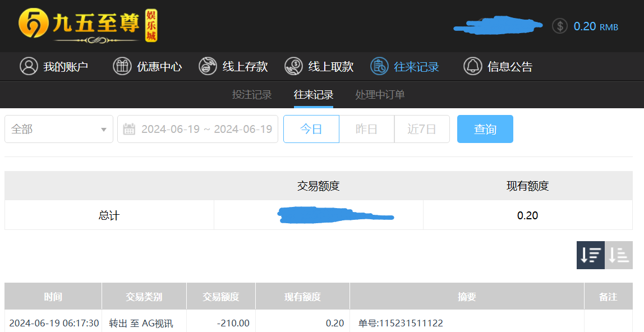Screen dimensions: 644x332
Task: Switch to the 投注记录 tab
Action: 252,95
